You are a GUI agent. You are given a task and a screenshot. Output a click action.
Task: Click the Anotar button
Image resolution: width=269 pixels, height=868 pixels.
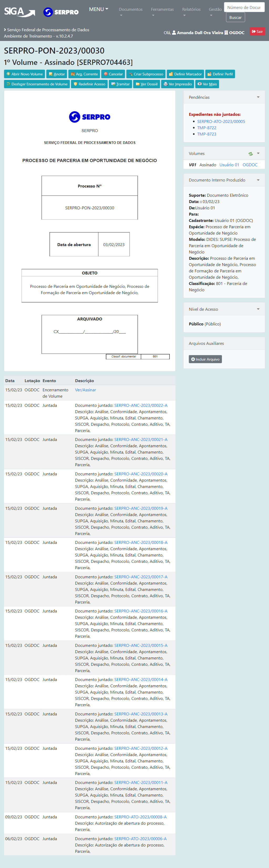(57, 74)
